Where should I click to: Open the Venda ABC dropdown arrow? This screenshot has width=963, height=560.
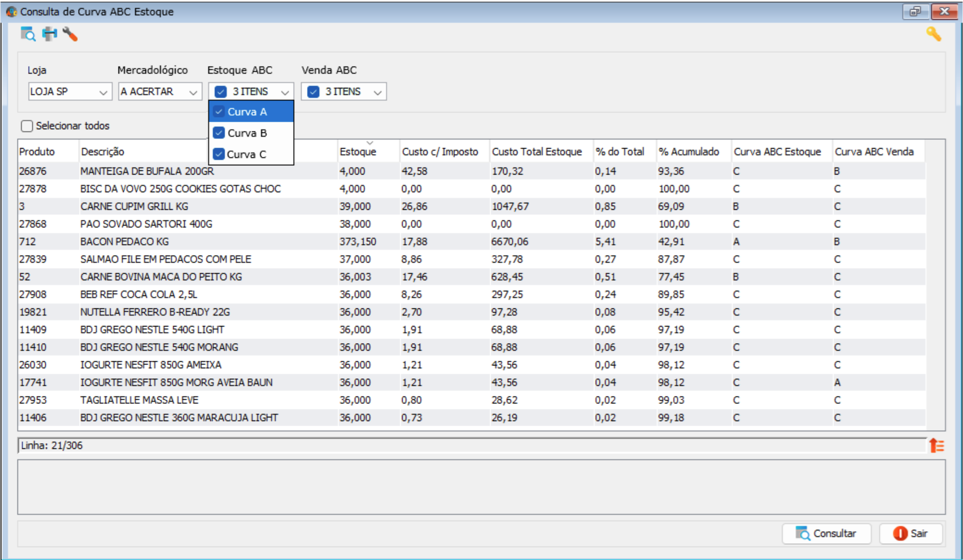[377, 92]
